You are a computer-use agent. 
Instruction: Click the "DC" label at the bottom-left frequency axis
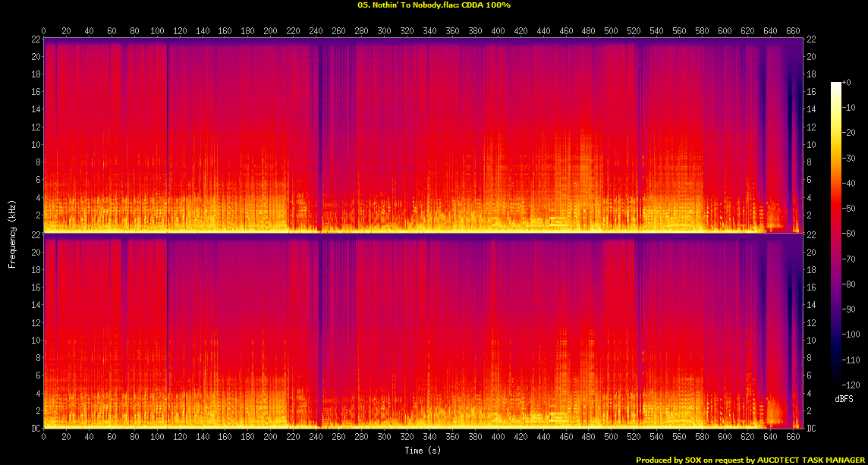coord(35,429)
